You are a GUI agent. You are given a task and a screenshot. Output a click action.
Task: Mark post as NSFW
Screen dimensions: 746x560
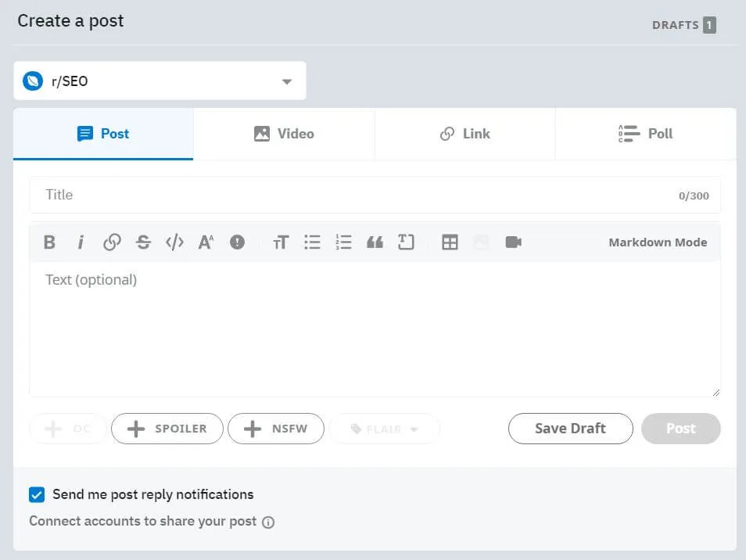point(276,429)
